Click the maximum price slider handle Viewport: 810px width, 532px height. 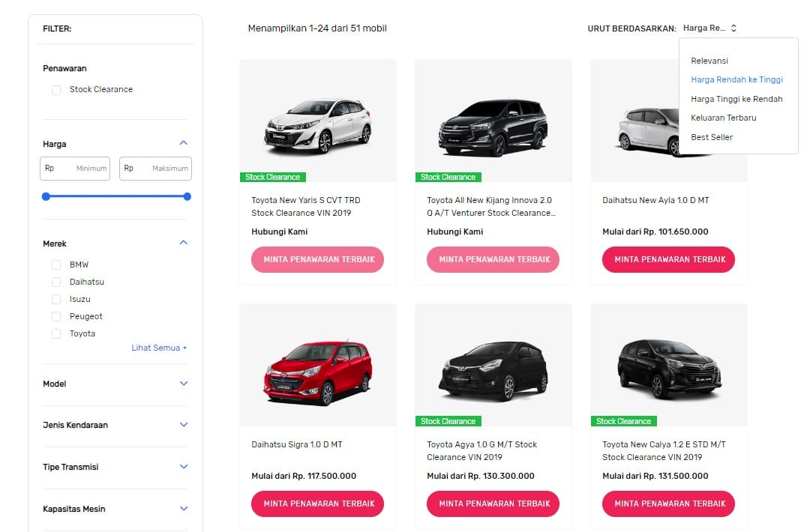click(187, 196)
